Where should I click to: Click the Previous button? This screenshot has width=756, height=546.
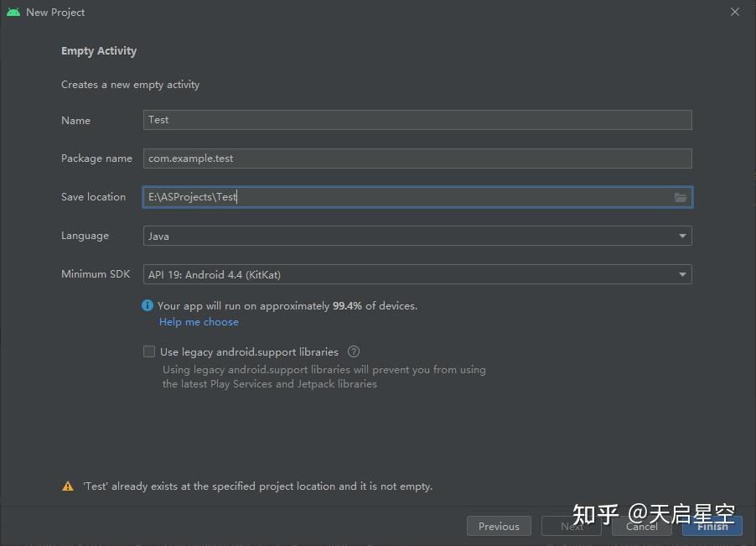[499, 526]
